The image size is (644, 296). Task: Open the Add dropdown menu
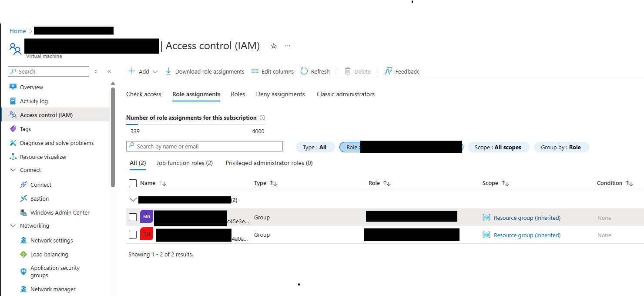click(144, 71)
